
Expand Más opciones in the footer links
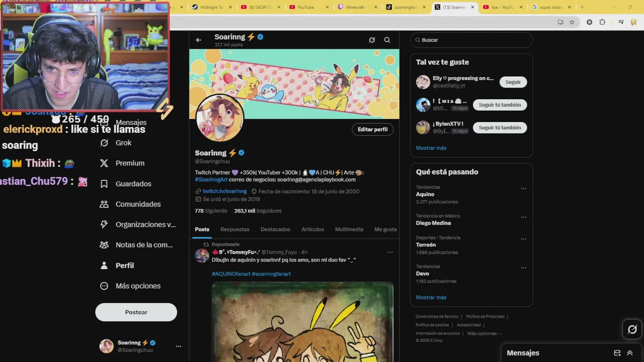[x=484, y=333]
